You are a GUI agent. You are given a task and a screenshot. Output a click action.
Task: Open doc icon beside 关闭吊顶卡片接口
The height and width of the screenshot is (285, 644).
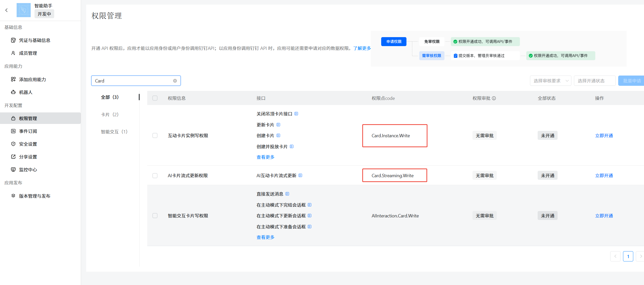[x=296, y=114]
